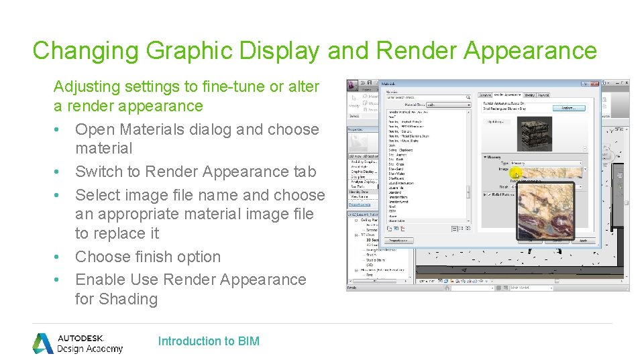644x362 pixels.
Task: Open the image options arrow beside Image swatch
Action: [585, 169]
